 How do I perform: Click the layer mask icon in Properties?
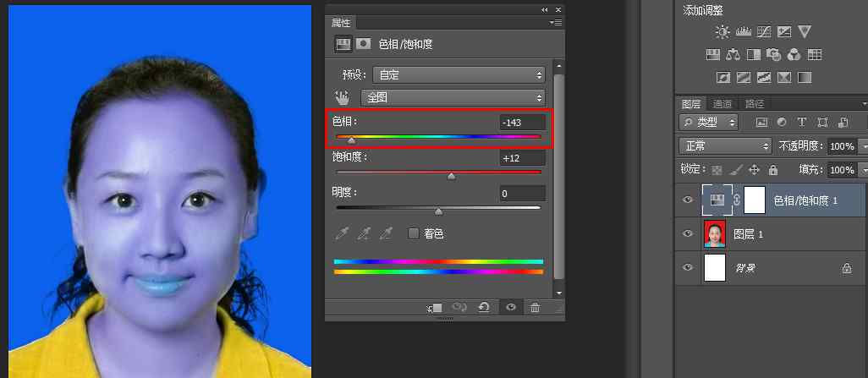(x=363, y=44)
